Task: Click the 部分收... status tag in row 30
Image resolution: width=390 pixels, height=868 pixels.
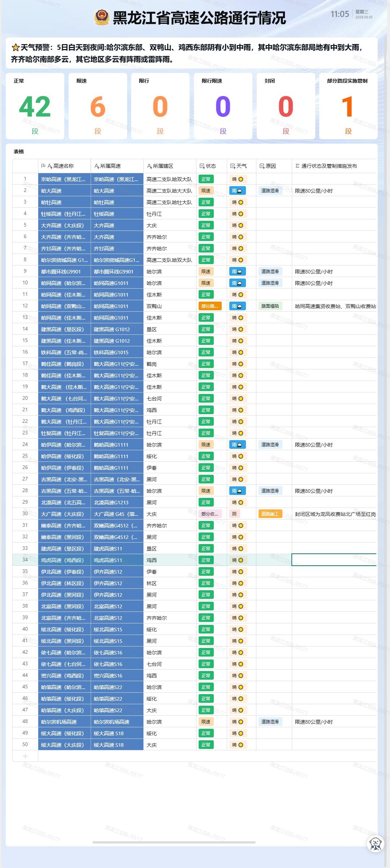Action: pyautogui.click(x=210, y=514)
